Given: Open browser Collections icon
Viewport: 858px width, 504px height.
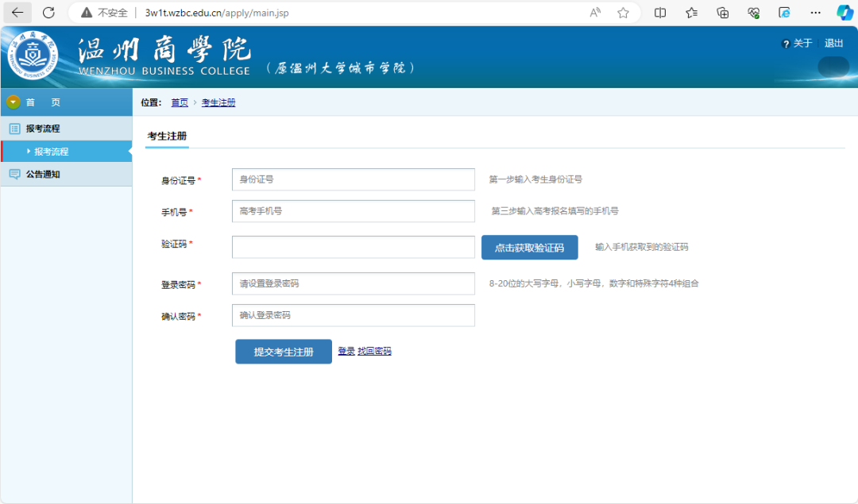Looking at the screenshot, I should pyautogui.click(x=722, y=13).
